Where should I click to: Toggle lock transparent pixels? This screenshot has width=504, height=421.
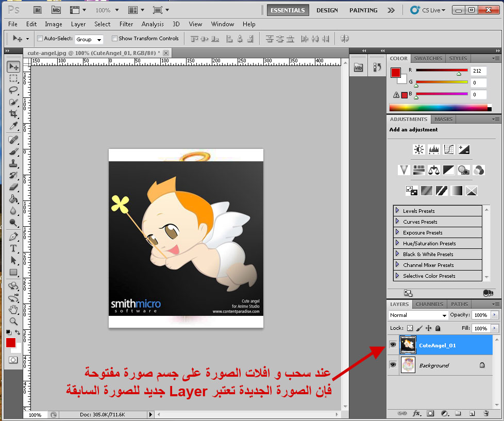pos(410,328)
